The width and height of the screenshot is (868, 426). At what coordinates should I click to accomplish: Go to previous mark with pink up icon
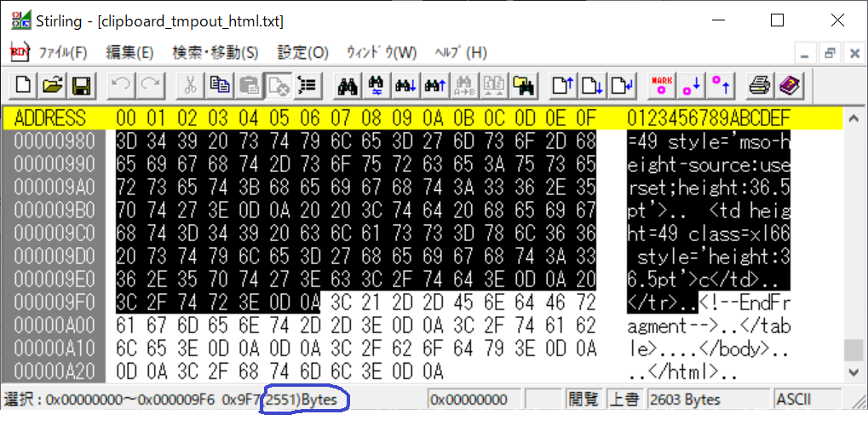point(720,85)
